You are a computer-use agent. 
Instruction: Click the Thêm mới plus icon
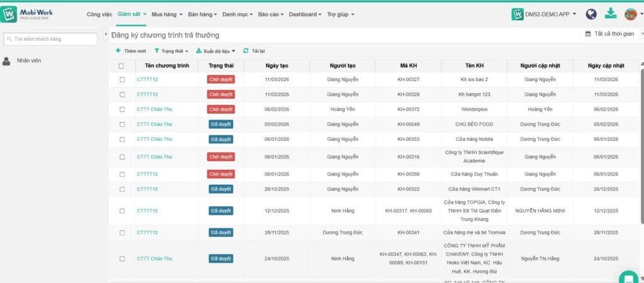pos(118,50)
